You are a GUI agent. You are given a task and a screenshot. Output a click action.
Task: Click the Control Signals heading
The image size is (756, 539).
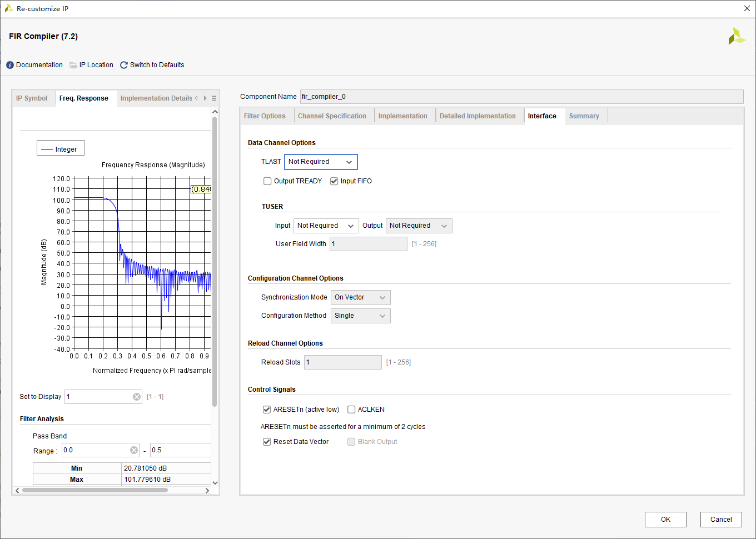point(272,390)
